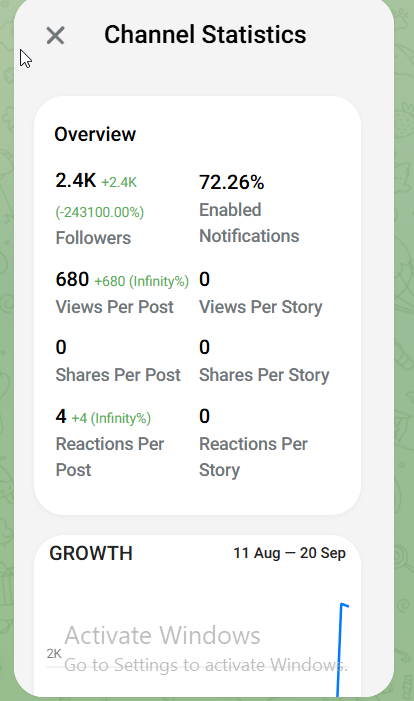The width and height of the screenshot is (414, 701).
Task: Select the Reactions Per Story label
Action: pos(253,457)
